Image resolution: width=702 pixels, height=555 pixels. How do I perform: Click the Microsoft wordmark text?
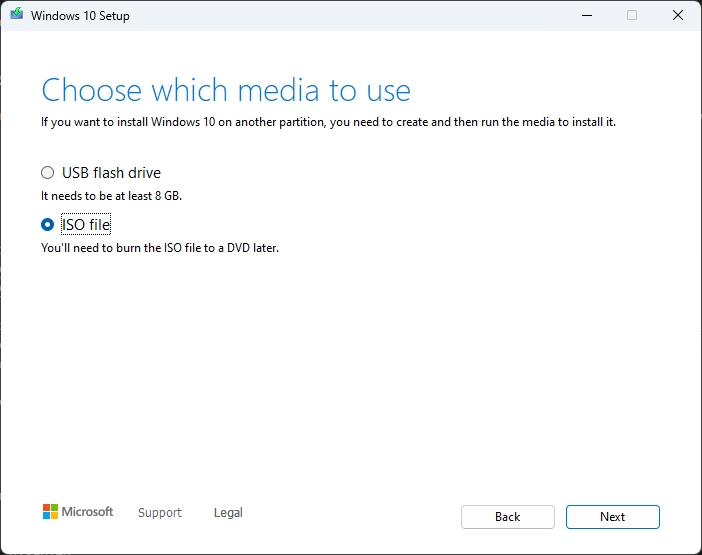(88, 512)
